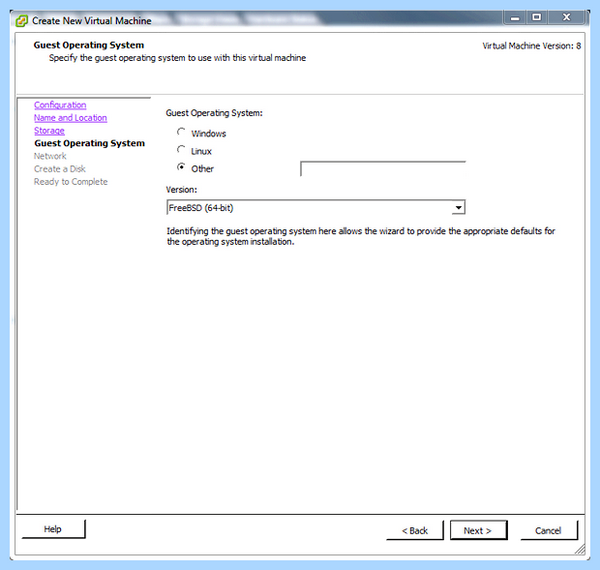
Task: Click the Ready to Complete step label
Action: pos(71,182)
